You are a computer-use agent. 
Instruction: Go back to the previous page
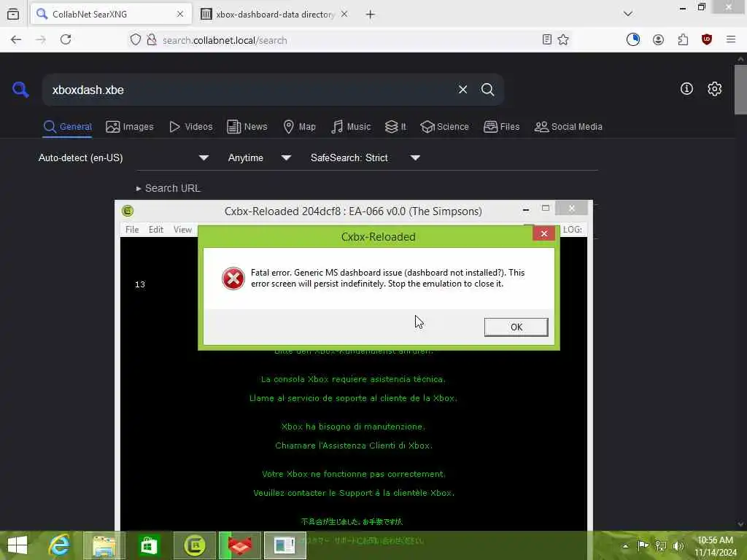click(x=16, y=39)
